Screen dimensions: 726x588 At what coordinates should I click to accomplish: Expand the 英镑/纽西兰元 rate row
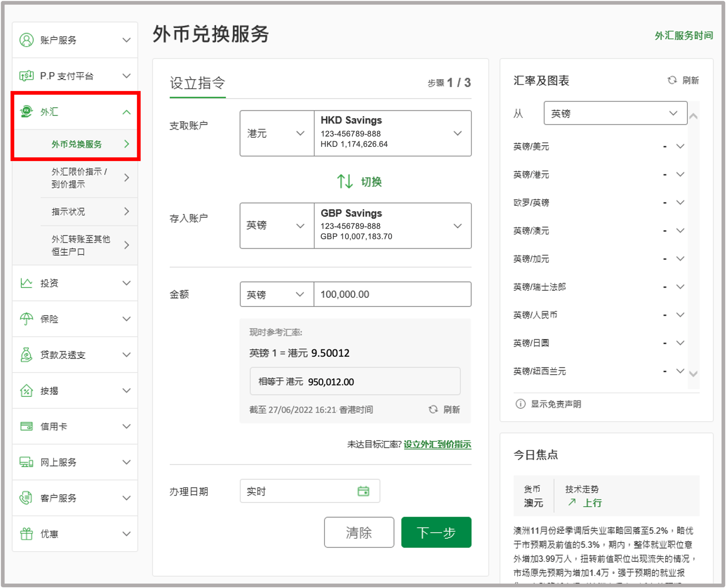(x=680, y=371)
